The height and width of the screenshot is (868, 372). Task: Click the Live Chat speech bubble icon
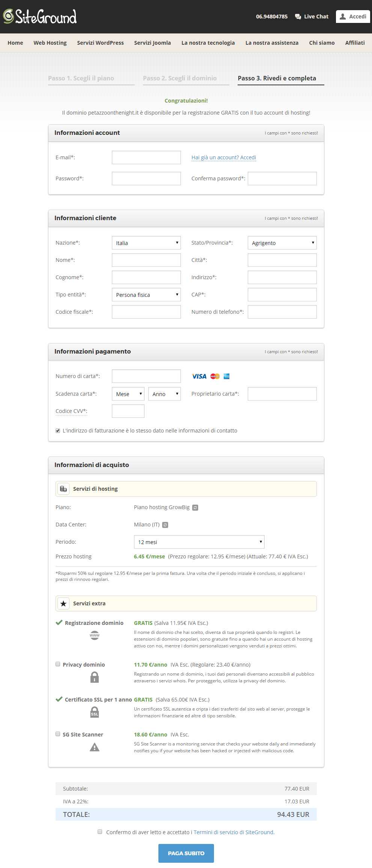(x=298, y=17)
